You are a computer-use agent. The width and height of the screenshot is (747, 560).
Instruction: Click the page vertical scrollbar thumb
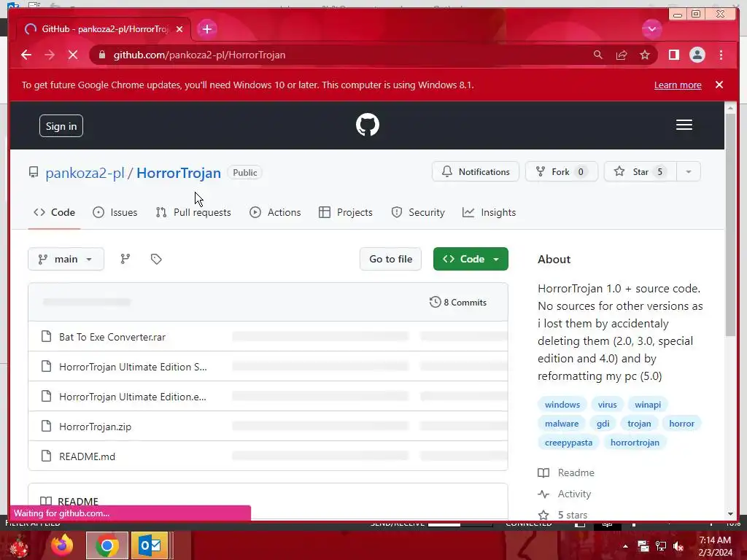point(730,225)
